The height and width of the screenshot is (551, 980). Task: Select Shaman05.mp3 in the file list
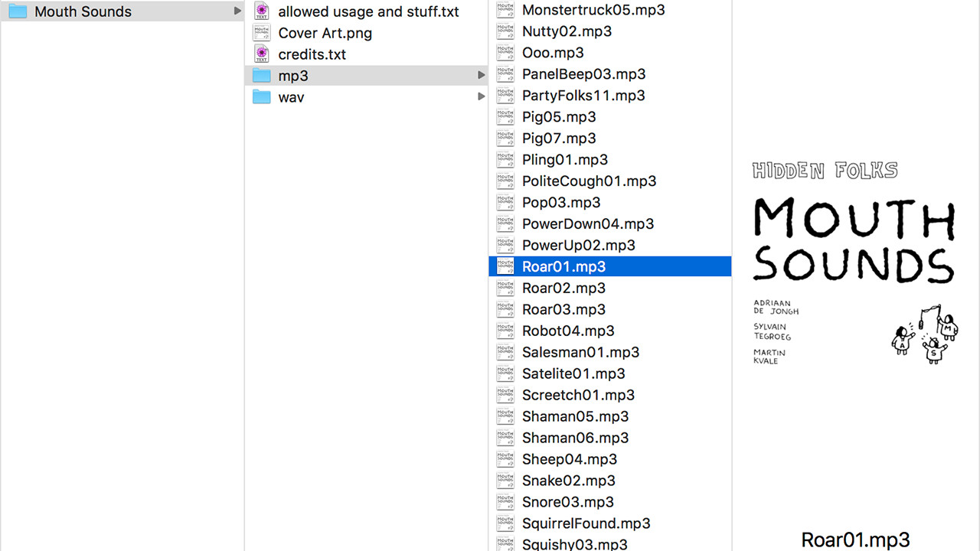click(x=575, y=416)
